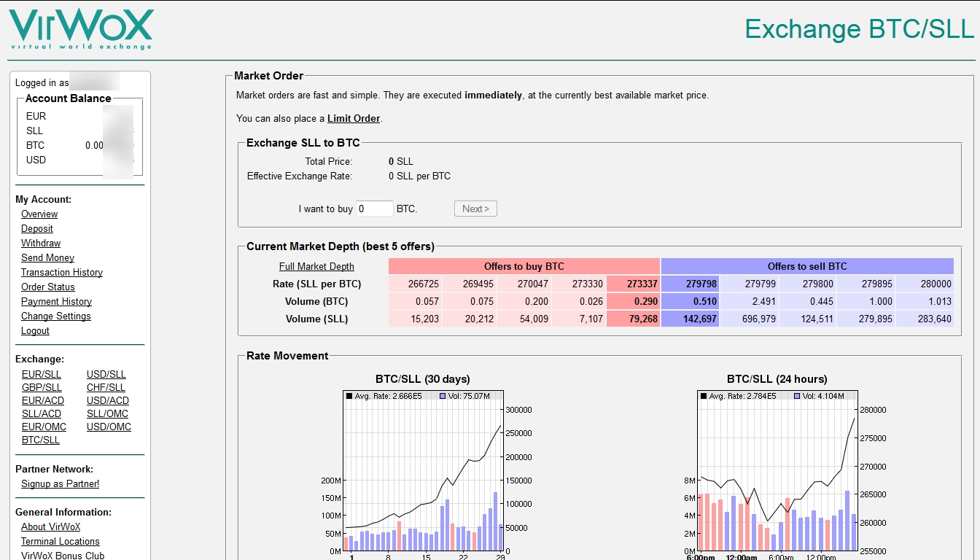The image size is (980, 560).
Task: Open USD/SLL exchange
Action: point(106,375)
